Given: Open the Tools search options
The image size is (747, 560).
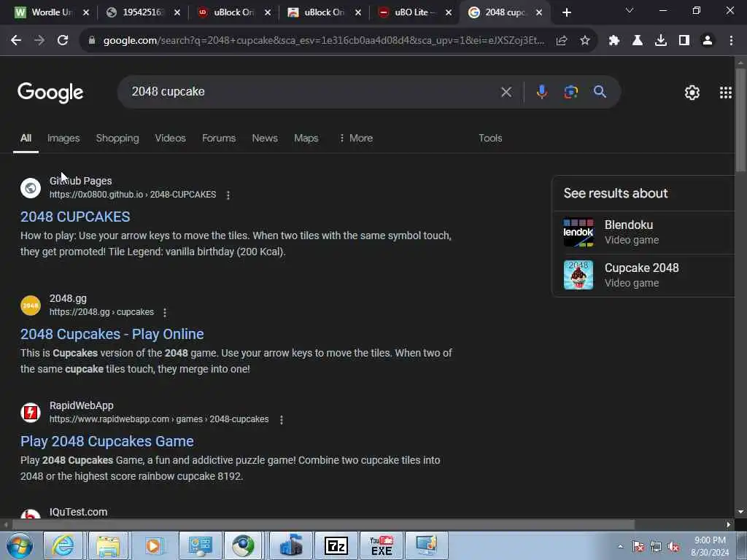Looking at the screenshot, I should pos(490,138).
